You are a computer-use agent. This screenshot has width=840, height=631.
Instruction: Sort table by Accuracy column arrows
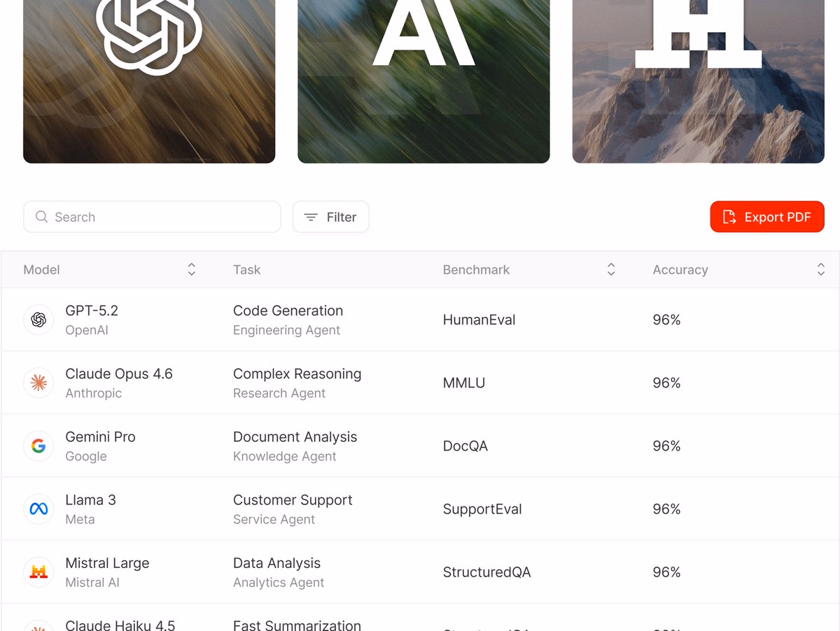pos(821,269)
